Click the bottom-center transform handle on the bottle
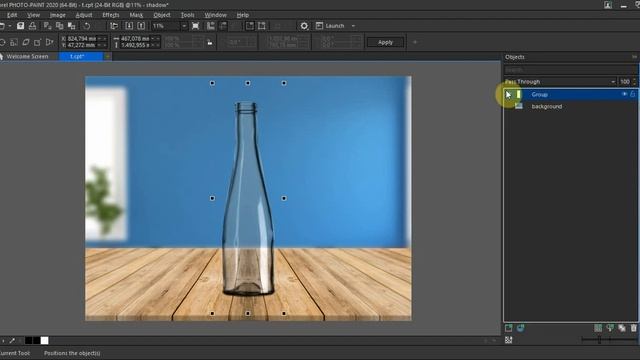 (248, 313)
